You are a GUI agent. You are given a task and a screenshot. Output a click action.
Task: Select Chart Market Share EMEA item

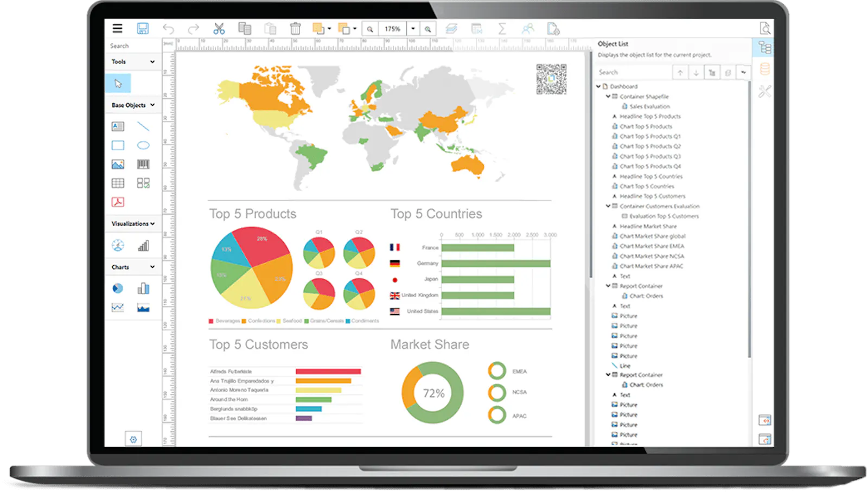tap(652, 246)
